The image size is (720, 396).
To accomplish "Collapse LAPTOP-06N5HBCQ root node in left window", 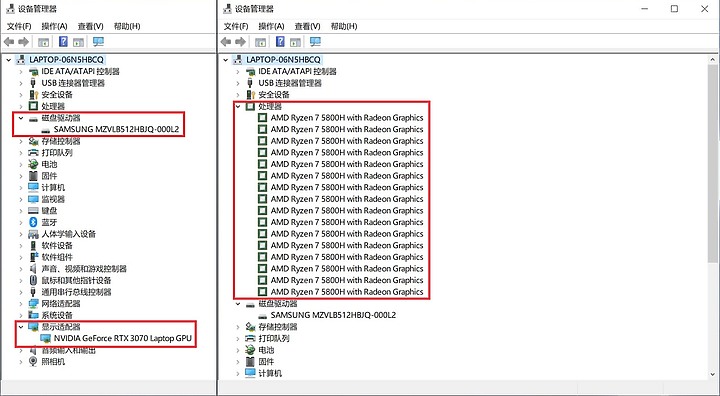I will pos(9,60).
